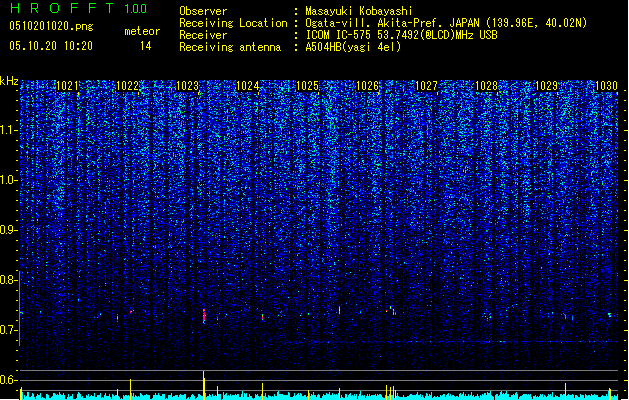
Task: Click the 1029 time marker
Action: [x=546, y=86]
